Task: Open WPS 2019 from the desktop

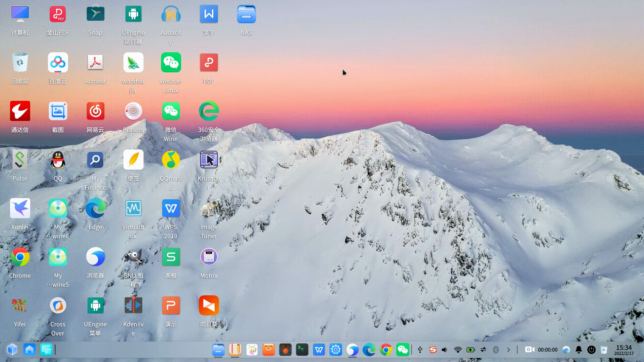Action: [x=171, y=208]
